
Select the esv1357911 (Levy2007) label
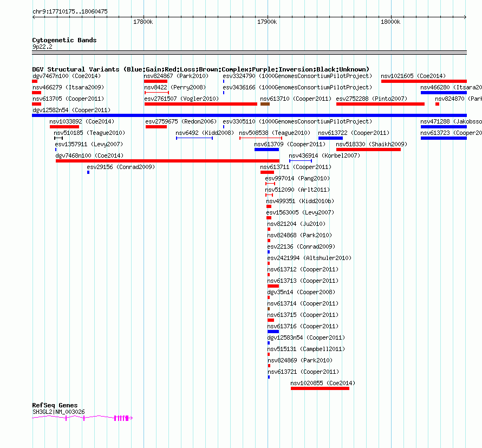[x=89, y=144]
